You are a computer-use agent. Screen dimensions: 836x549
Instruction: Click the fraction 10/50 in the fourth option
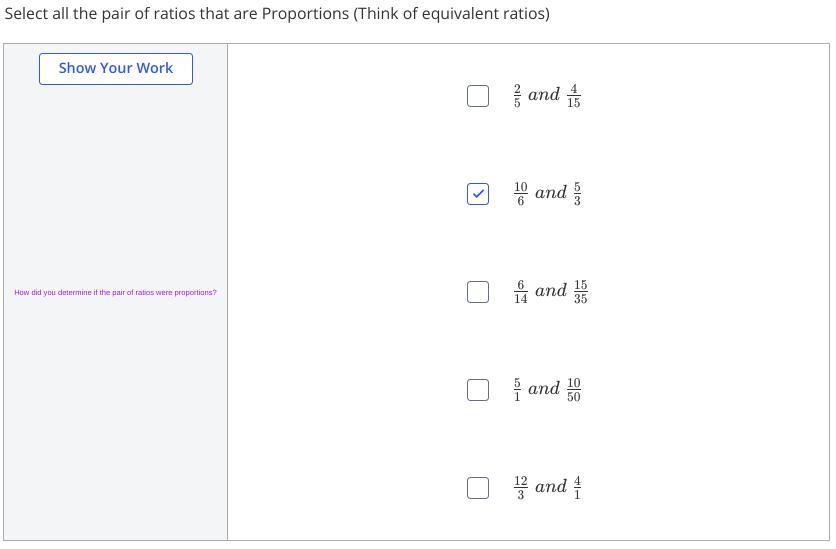[573, 389]
